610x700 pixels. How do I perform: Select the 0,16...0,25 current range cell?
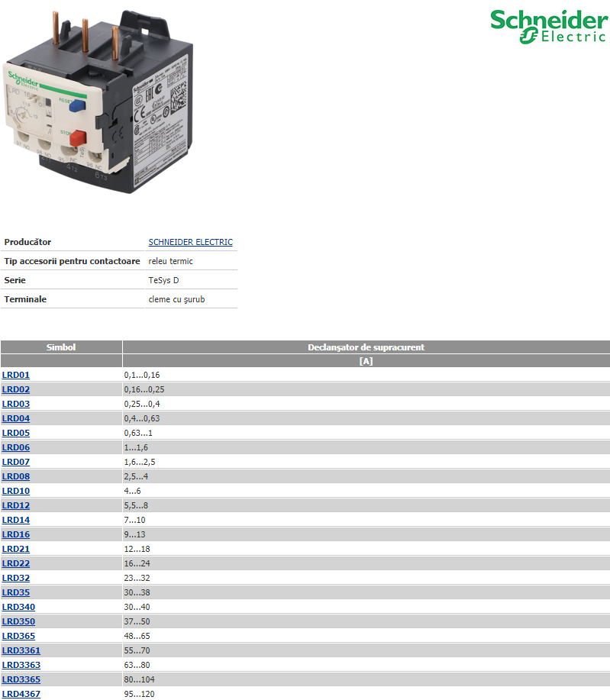pos(366,389)
